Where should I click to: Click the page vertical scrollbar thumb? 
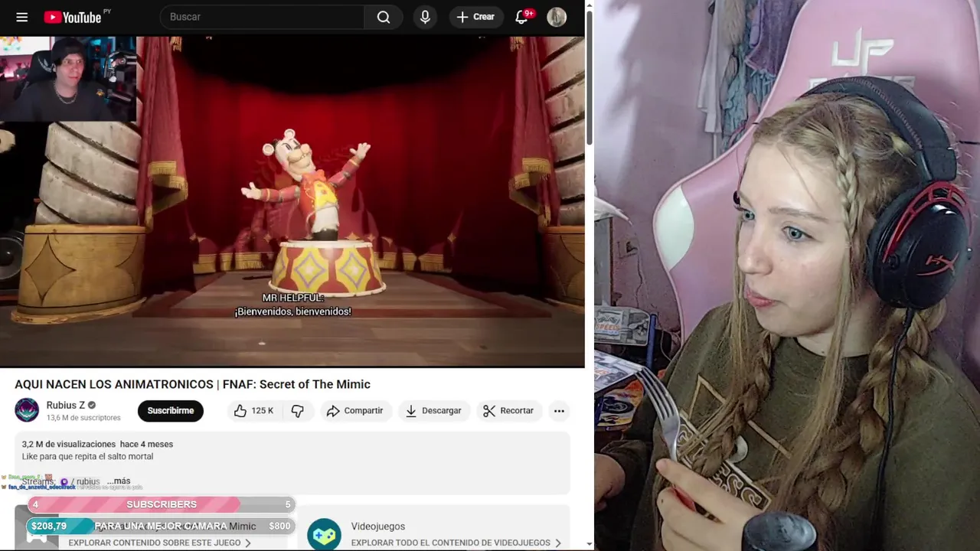coord(589,77)
